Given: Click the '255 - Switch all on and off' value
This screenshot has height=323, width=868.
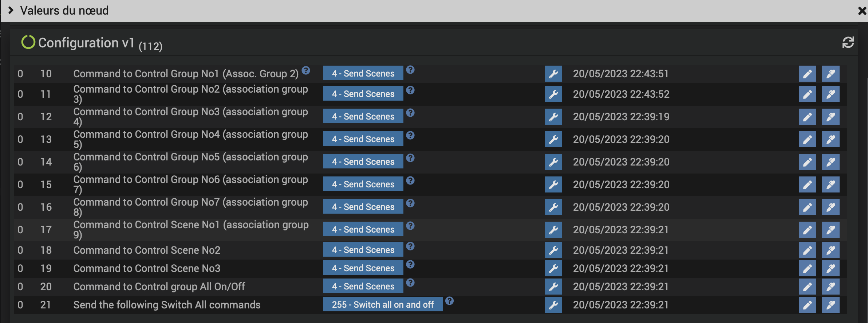Looking at the screenshot, I should pos(383,304).
